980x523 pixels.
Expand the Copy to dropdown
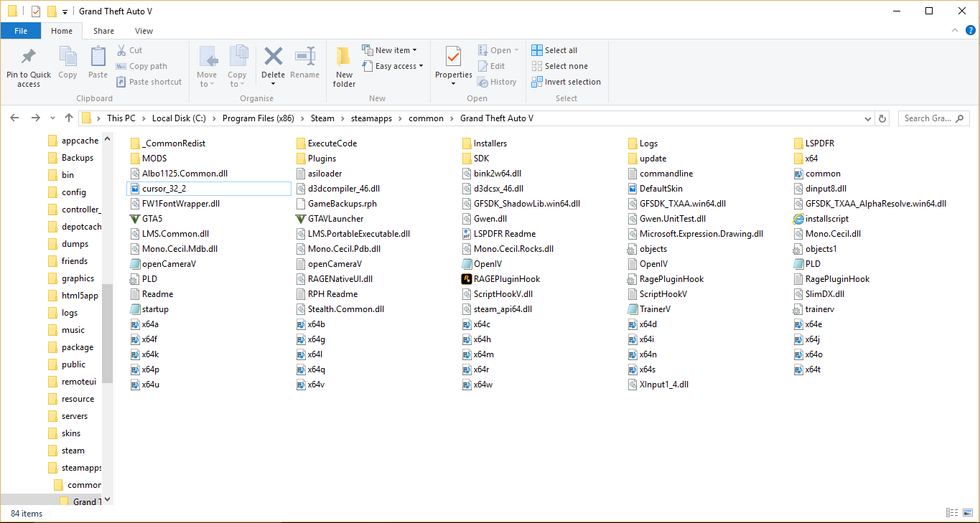[x=238, y=84]
